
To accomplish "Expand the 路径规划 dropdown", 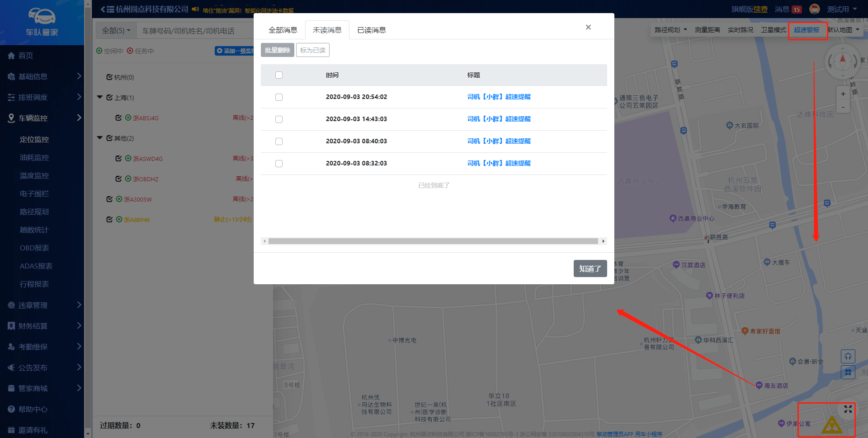I will coord(670,30).
